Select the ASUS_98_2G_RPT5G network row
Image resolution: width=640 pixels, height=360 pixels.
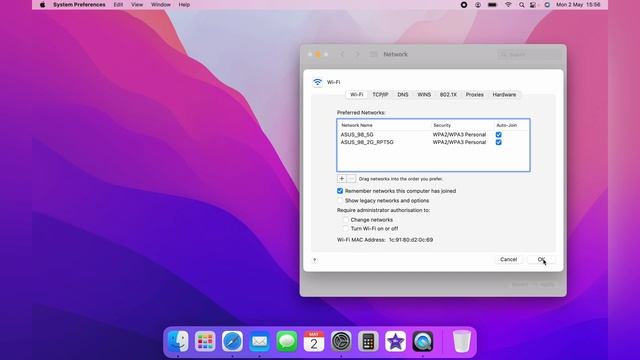pyautogui.click(x=433, y=142)
